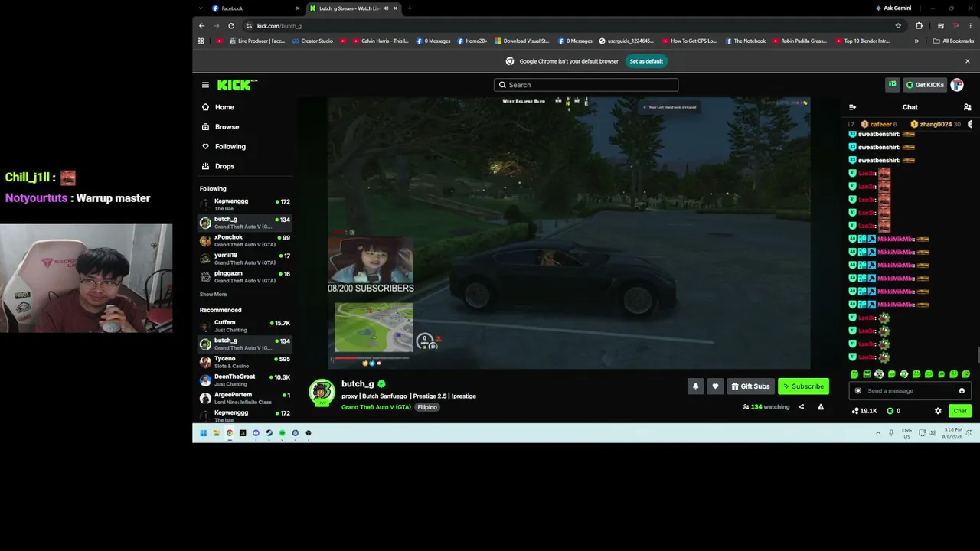Reload the page
This screenshot has height=551, width=980.
pos(231,26)
